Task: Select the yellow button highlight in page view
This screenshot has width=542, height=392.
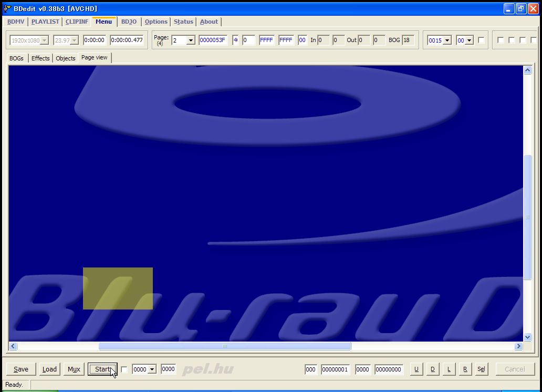Action: 118,288
